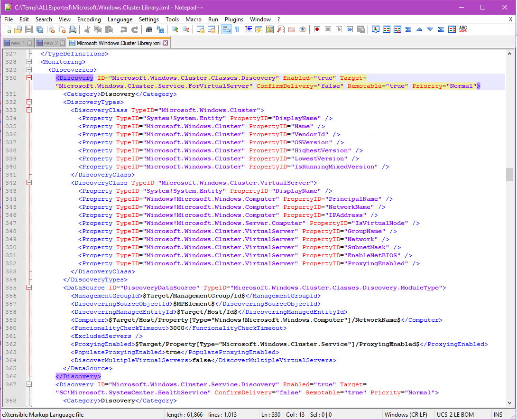Viewport: 517px width, 420px height.
Task: Open the Plugins menu
Action: (234, 19)
